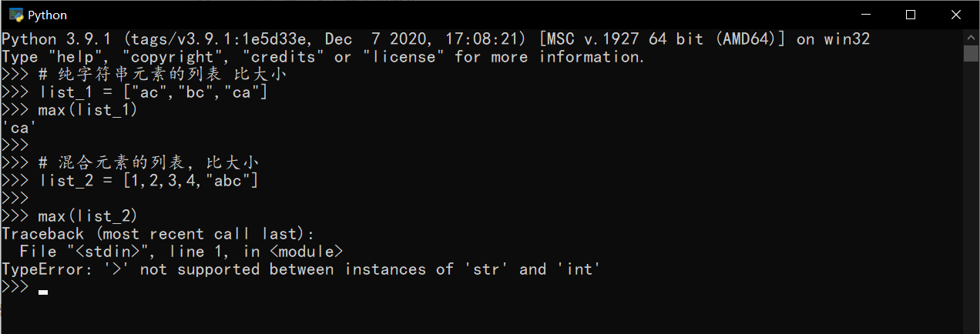Maximize the Python console window
The height and width of the screenshot is (334, 980).
point(911,15)
